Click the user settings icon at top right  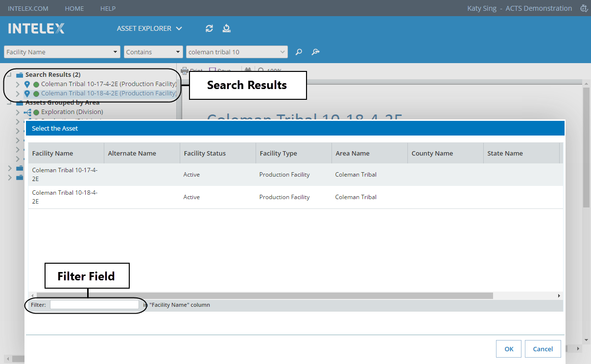[x=583, y=8]
